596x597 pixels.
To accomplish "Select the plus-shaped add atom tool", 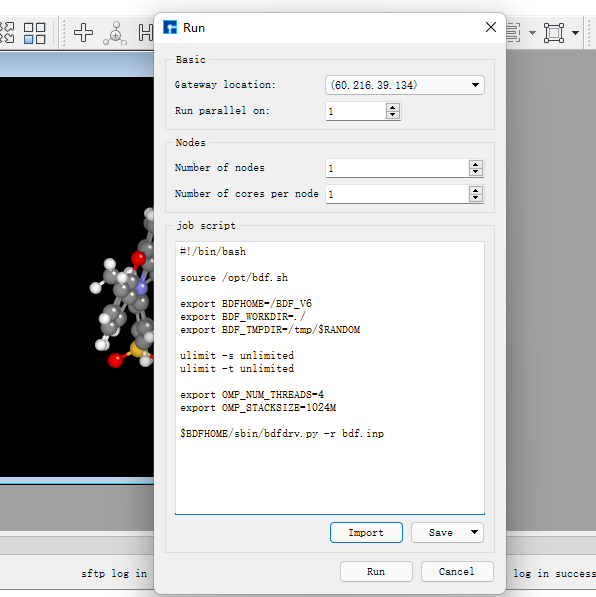I will pos(83,33).
